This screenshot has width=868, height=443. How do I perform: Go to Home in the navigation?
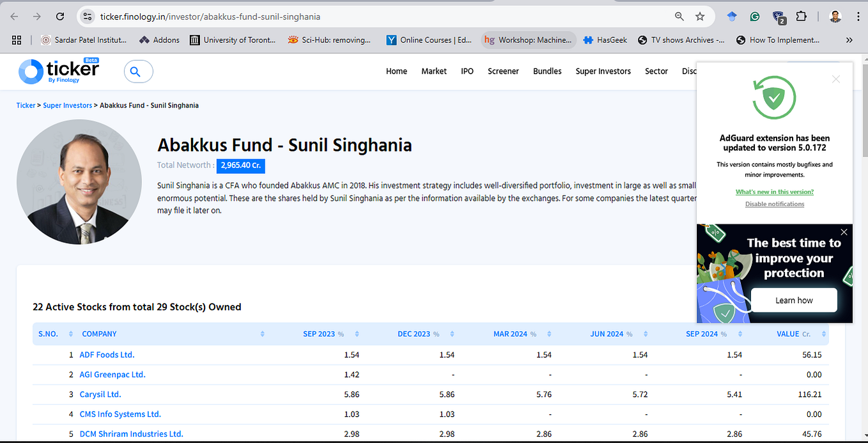(396, 71)
